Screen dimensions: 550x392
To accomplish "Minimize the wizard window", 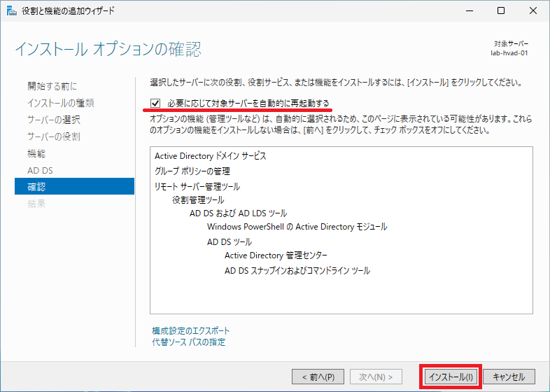I will point(470,11).
